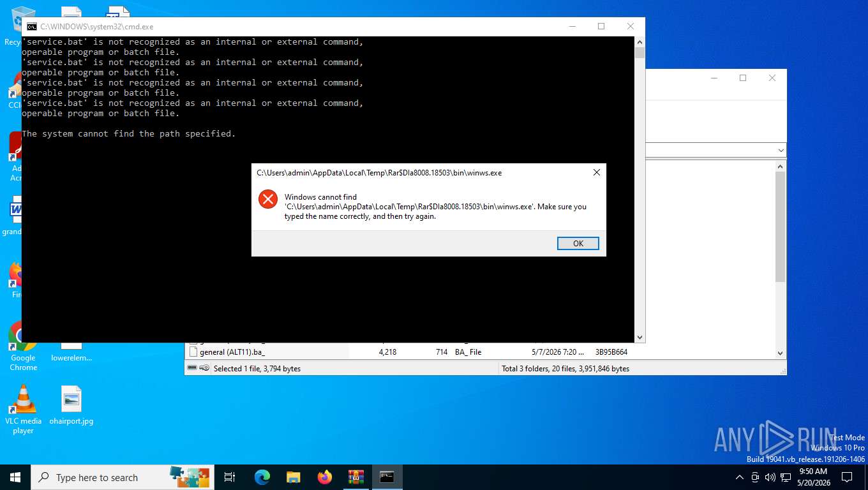This screenshot has width=868, height=490.
Task: Open volume control in system tray
Action: [x=770, y=477]
